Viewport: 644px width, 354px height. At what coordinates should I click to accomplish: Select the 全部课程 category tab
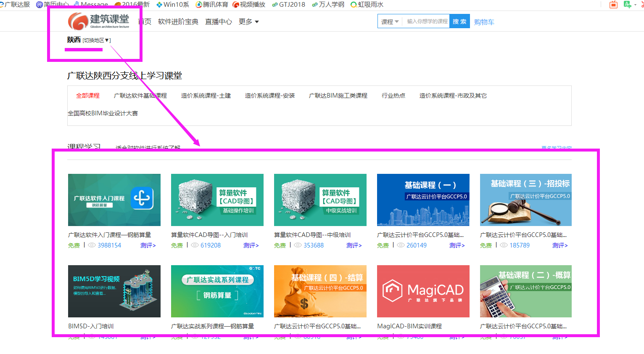[88, 96]
